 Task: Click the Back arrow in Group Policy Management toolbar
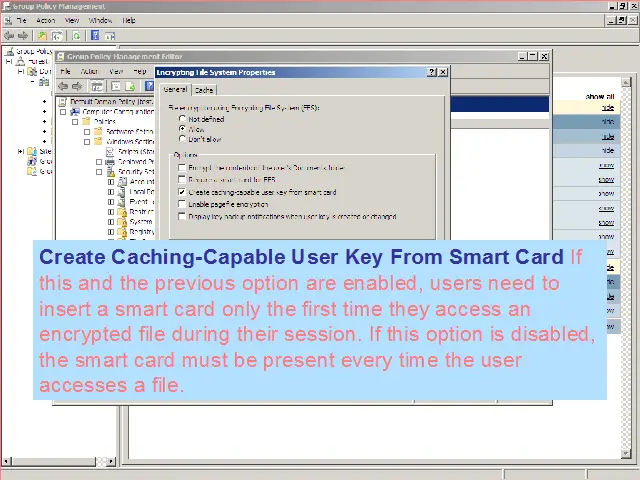10,35
